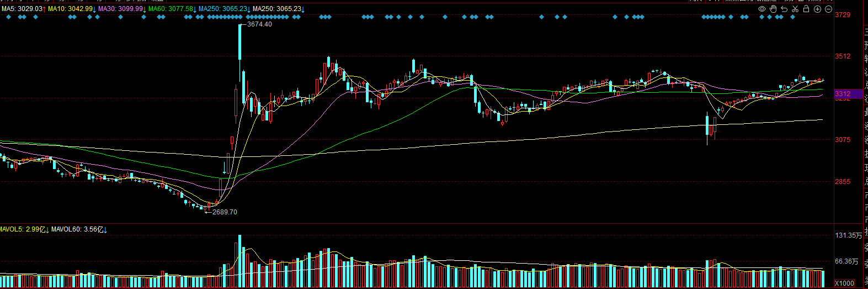868x289 pixels.
Task: Click the X1000 volume scale label
Action: pos(844,283)
